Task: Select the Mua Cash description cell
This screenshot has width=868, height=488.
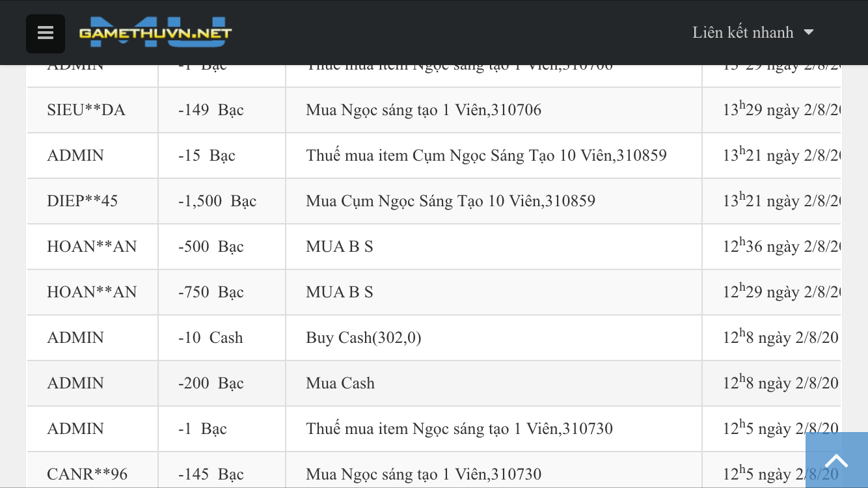Action: tap(340, 383)
